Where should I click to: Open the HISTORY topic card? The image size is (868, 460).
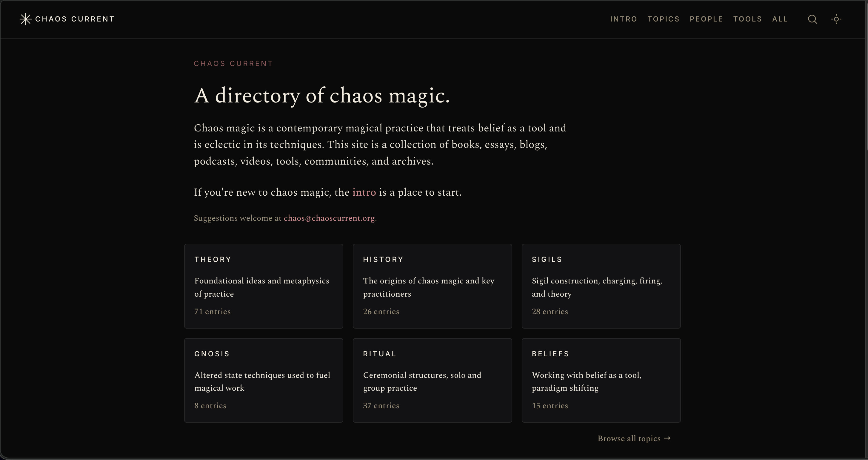(432, 286)
